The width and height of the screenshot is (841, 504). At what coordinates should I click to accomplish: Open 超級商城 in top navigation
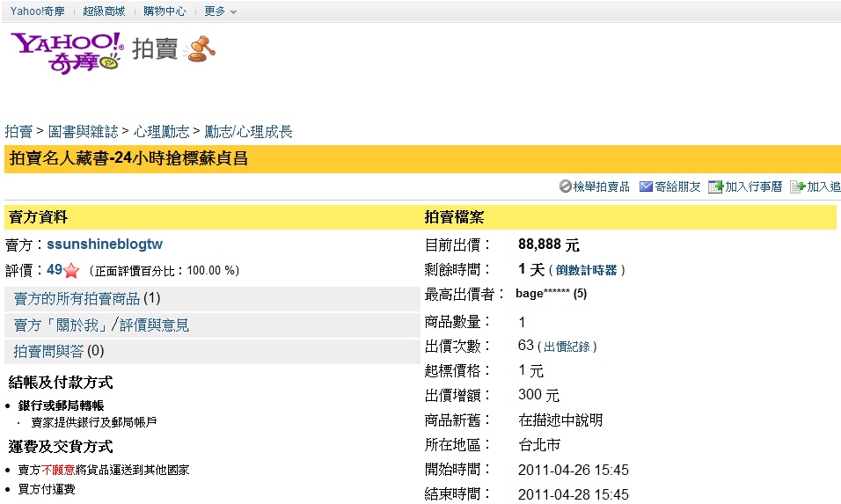click(104, 11)
